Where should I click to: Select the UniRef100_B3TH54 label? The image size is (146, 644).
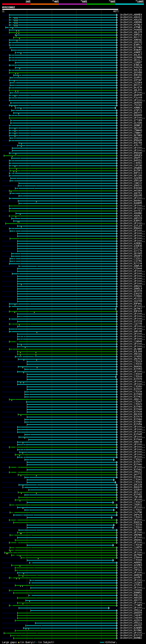point(131,424)
